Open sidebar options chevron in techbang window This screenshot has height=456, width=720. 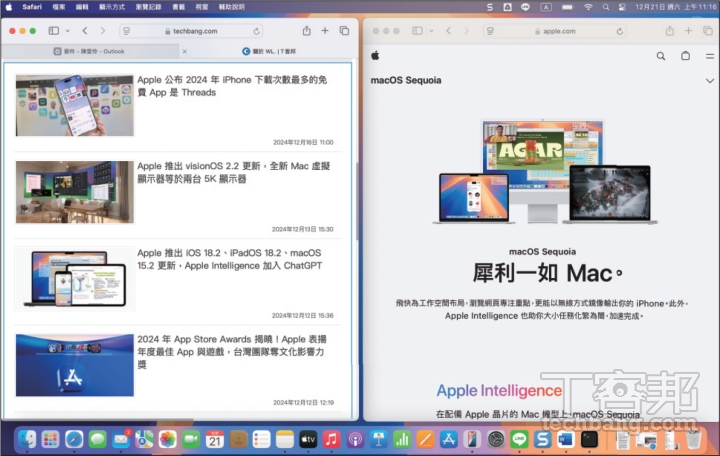(x=68, y=31)
